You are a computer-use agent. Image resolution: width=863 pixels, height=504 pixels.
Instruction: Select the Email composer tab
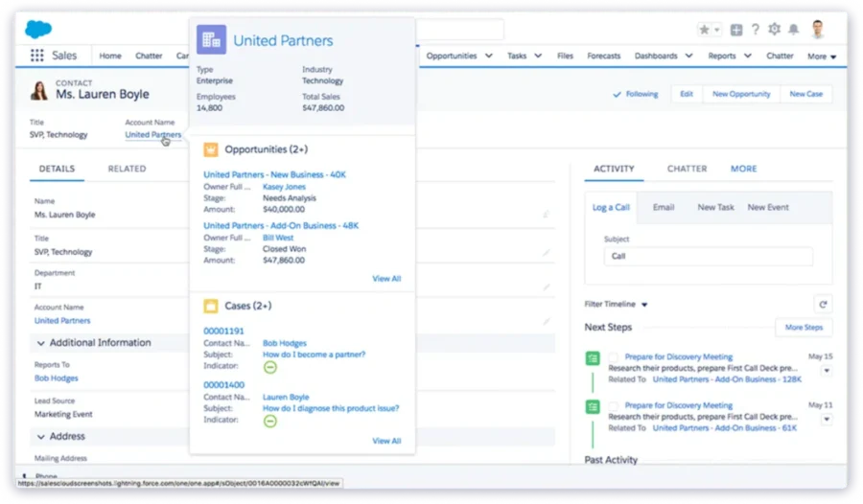[664, 207]
